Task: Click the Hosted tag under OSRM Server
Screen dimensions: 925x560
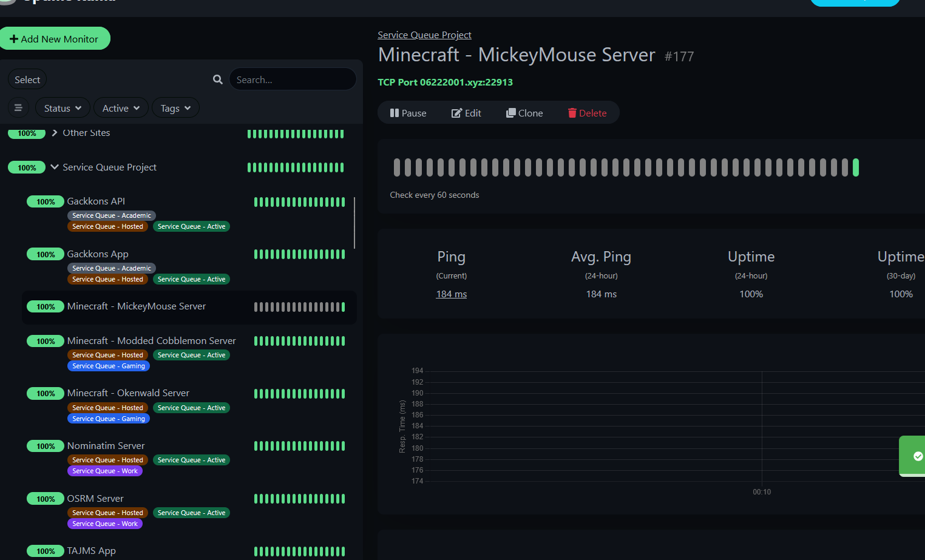Action: (107, 513)
